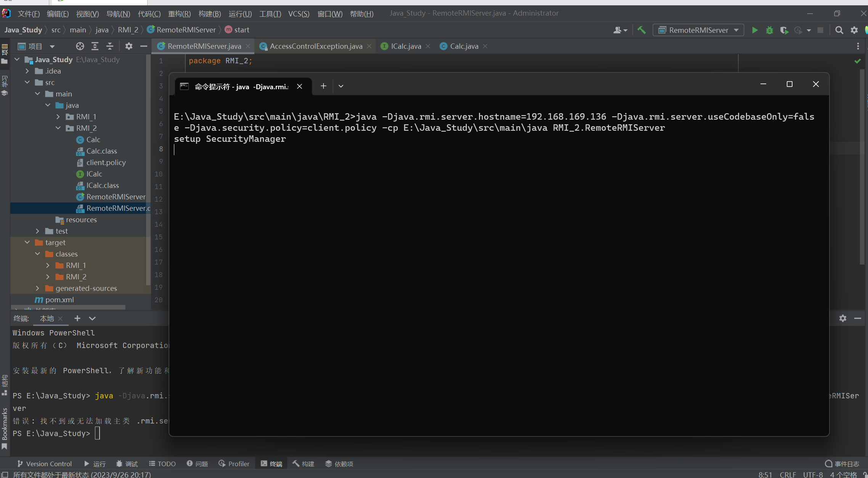Open the 重构(R) menu
The height and width of the screenshot is (478, 868).
(x=179, y=14)
